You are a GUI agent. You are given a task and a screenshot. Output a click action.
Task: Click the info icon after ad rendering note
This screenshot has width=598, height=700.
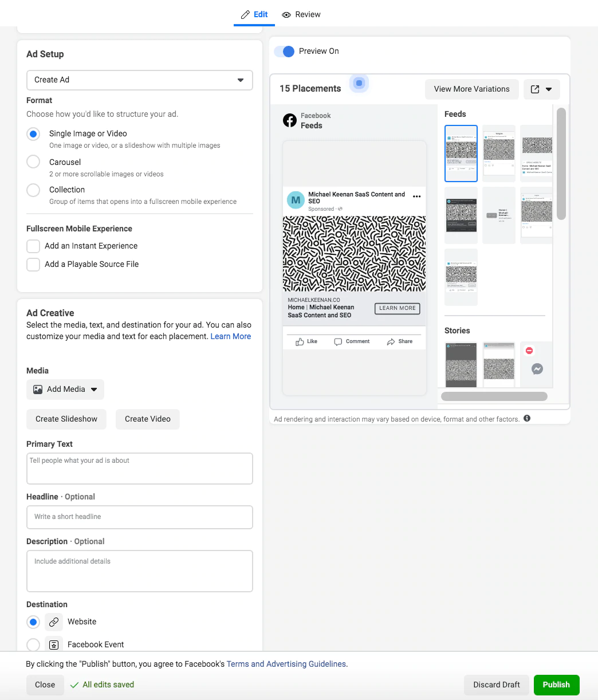point(527,418)
